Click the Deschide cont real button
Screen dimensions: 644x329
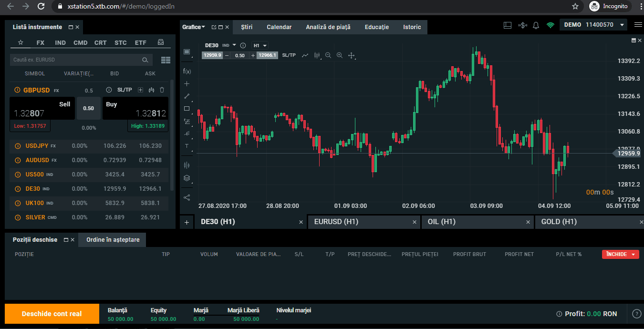click(x=52, y=314)
